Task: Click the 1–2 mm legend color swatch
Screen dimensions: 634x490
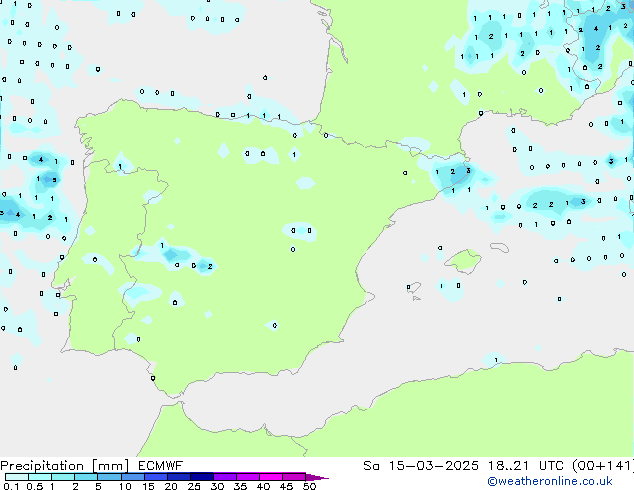Action: click(x=63, y=477)
